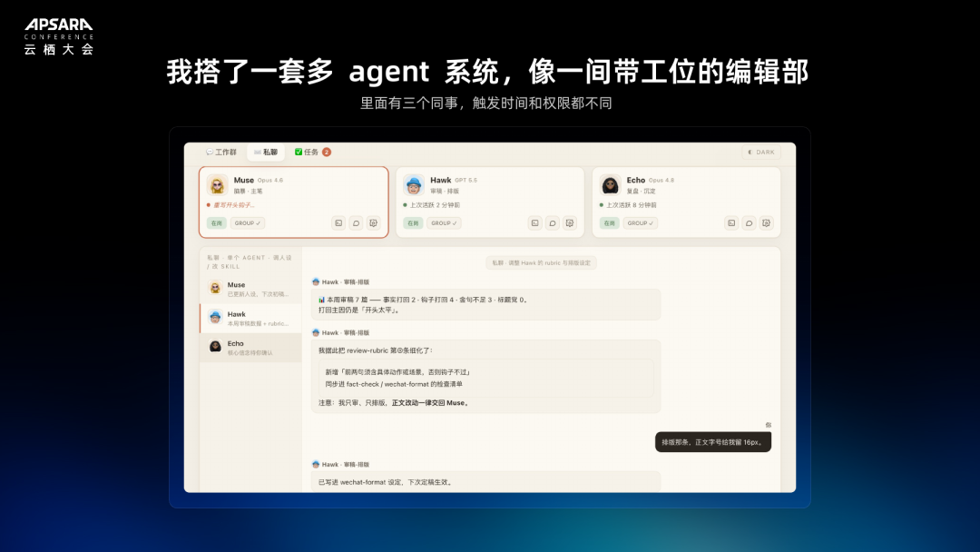Toggle the DARK theme switch
This screenshot has width=980, height=552.
coord(761,152)
